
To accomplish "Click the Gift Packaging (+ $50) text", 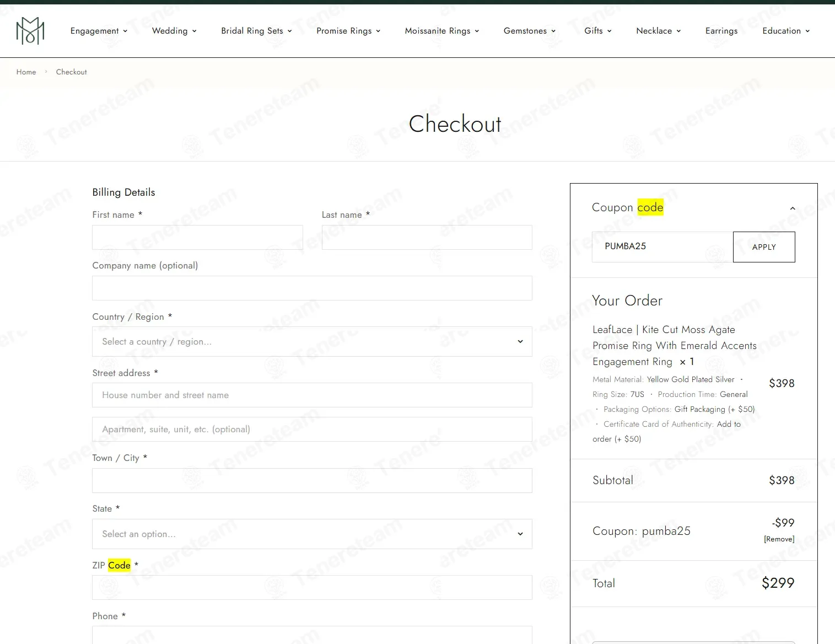I will [714, 409].
